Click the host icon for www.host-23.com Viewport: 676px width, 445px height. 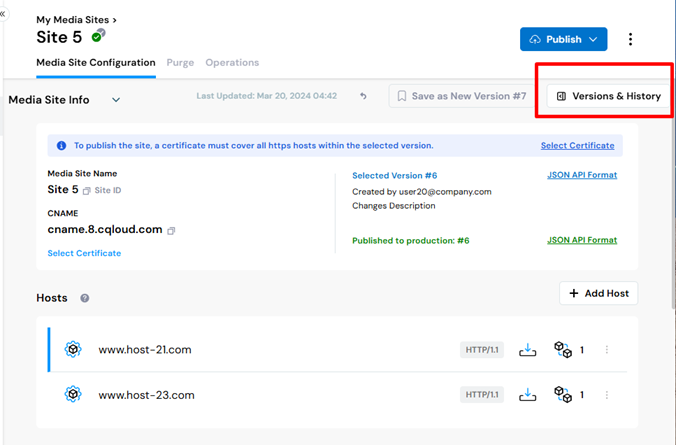point(73,394)
